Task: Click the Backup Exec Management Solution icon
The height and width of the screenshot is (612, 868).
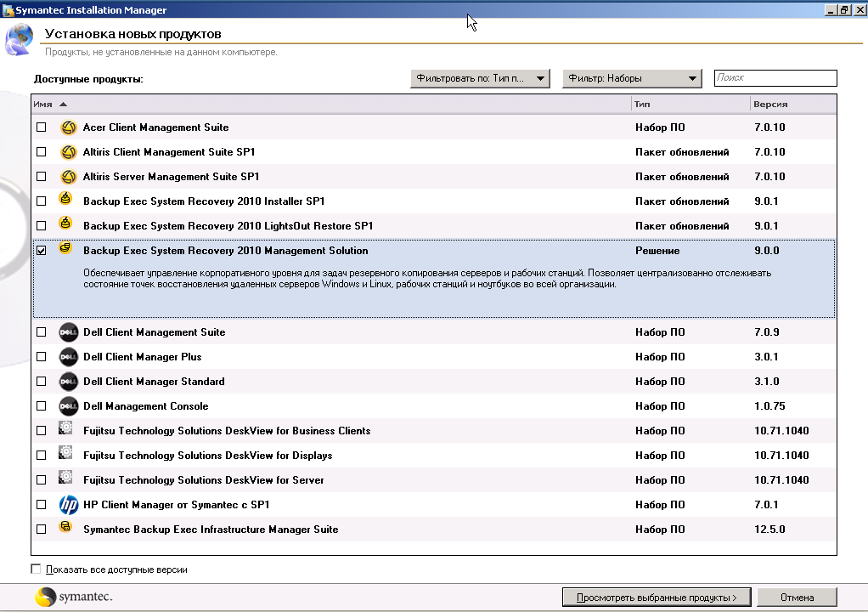Action: click(65, 247)
